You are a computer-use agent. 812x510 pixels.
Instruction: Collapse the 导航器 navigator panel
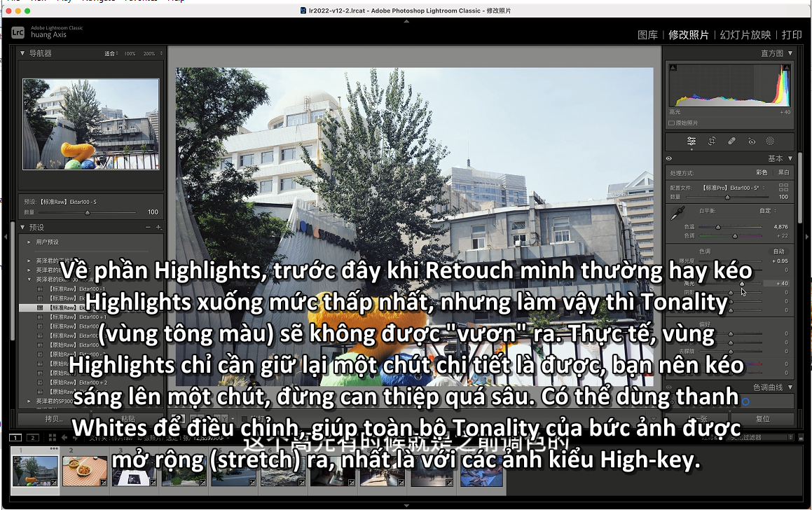click(22, 53)
